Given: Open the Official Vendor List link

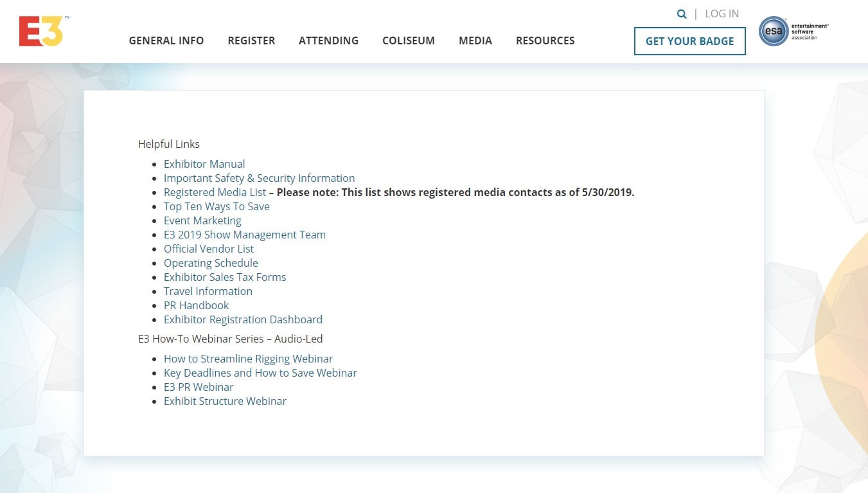Looking at the screenshot, I should (x=209, y=249).
